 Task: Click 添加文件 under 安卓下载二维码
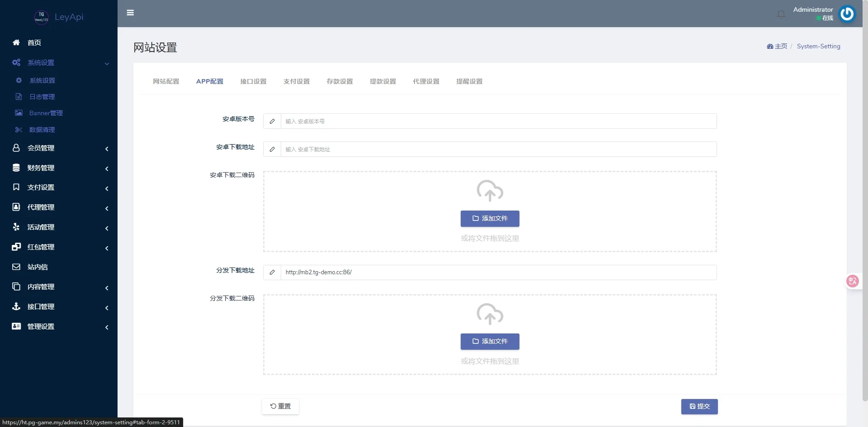point(490,219)
